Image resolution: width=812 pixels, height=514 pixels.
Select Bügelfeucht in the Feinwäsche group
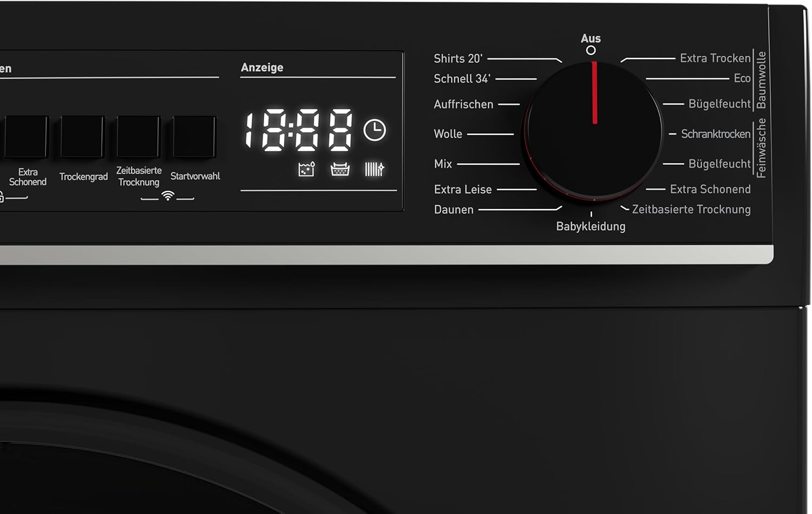pyautogui.click(x=719, y=164)
